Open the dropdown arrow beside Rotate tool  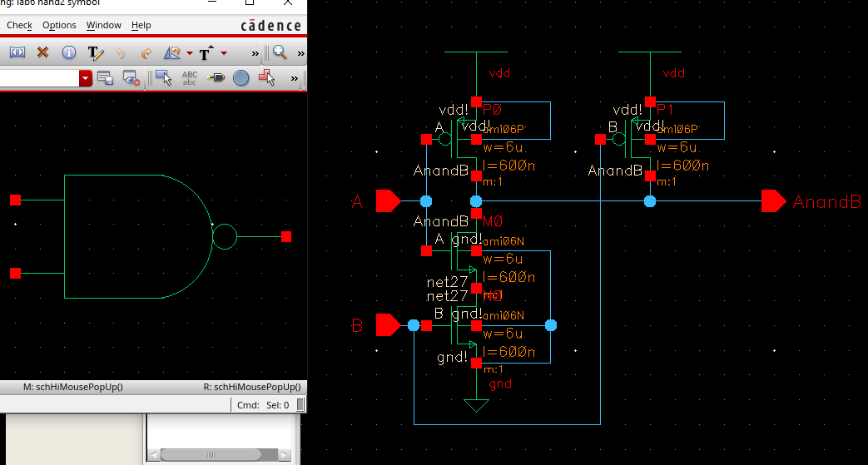pos(190,53)
